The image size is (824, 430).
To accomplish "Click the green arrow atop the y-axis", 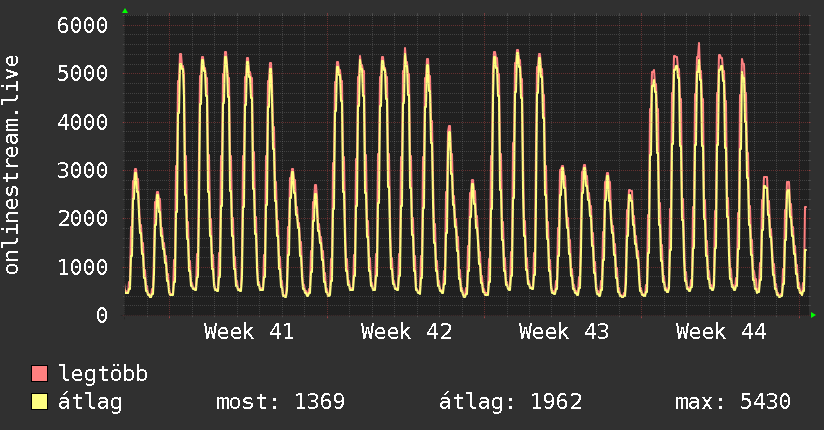I will click(x=125, y=11).
